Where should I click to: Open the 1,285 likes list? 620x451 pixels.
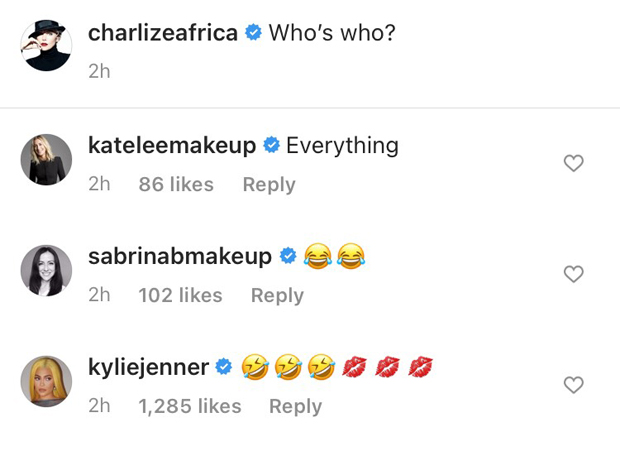[x=190, y=407]
